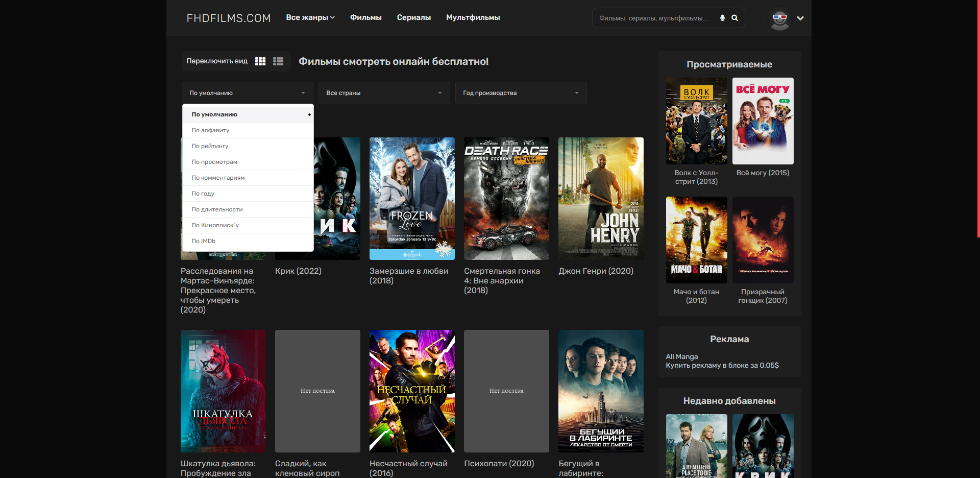Pick the По IMDb sort option
Image resolution: width=980 pixels, height=478 pixels.
pyautogui.click(x=203, y=241)
